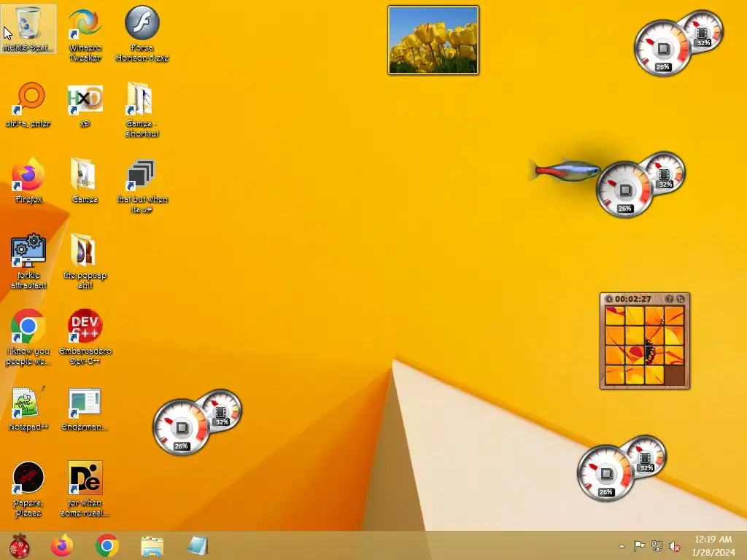
Task: Select the jorkie attractant shortcut
Action: point(28,262)
